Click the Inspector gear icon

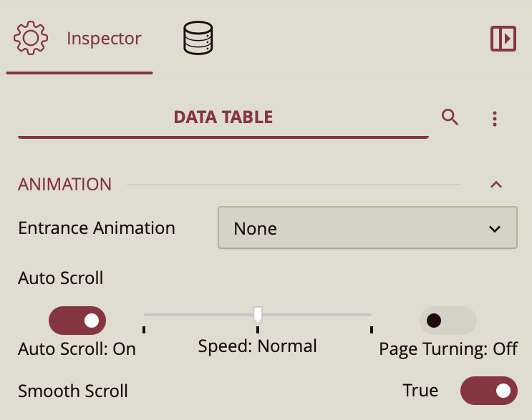(x=30, y=39)
